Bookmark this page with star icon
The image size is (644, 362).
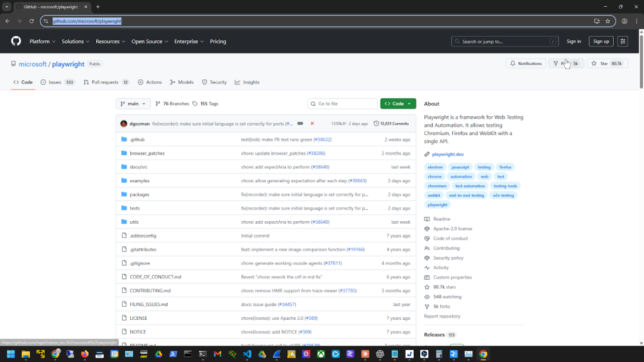tap(608, 21)
